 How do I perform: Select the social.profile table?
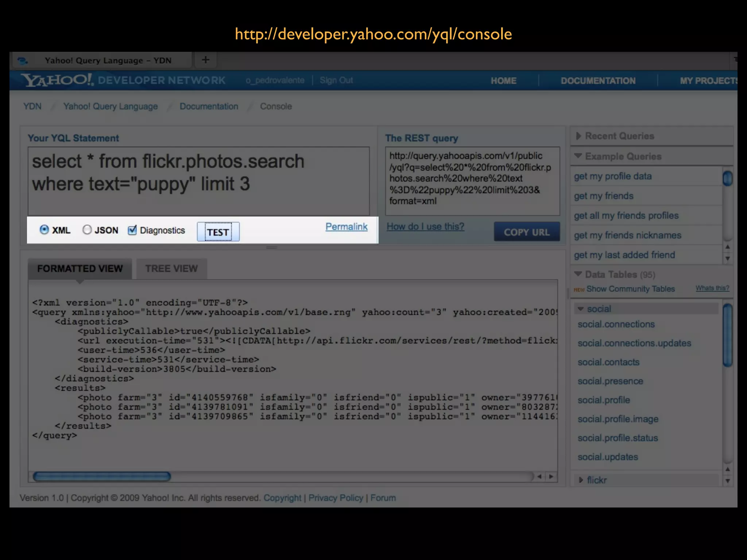pyautogui.click(x=604, y=400)
